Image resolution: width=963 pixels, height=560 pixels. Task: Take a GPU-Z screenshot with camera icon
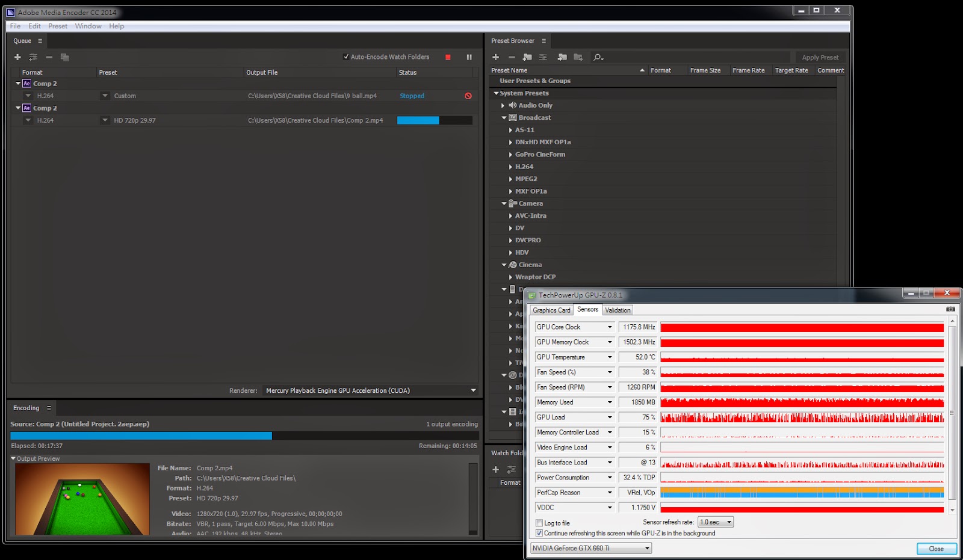click(x=950, y=309)
